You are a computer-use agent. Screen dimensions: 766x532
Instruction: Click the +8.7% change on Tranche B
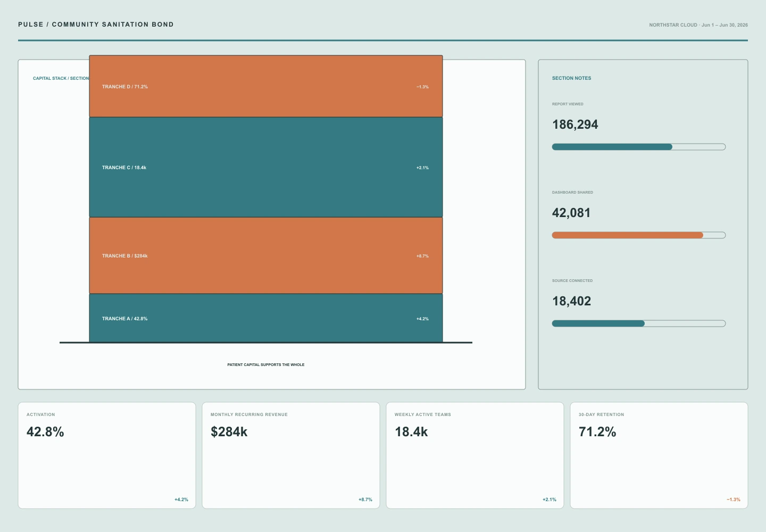pos(422,256)
